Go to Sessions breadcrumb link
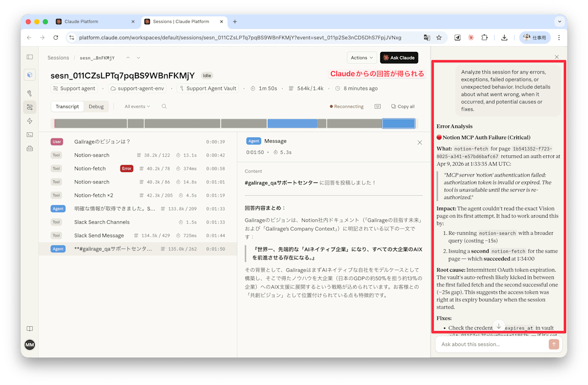588x385 pixels. (58, 58)
